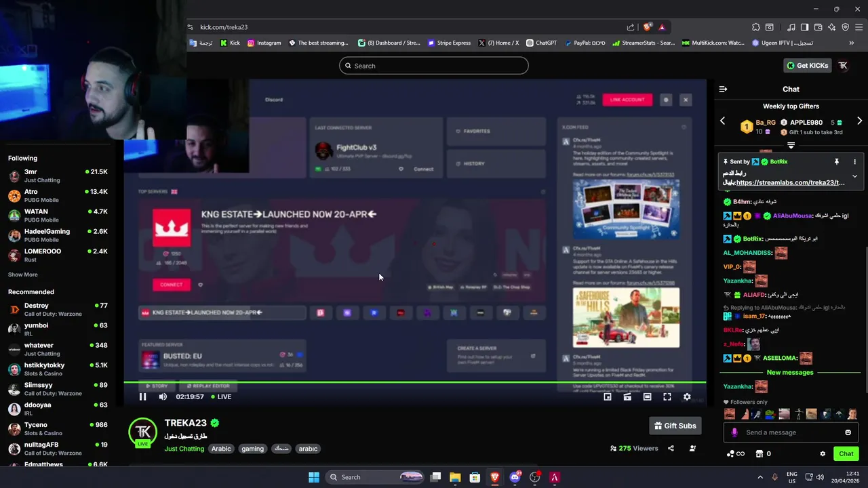The height and width of the screenshot is (488, 868).
Task: Open Windows Start menu
Action: tap(313, 477)
